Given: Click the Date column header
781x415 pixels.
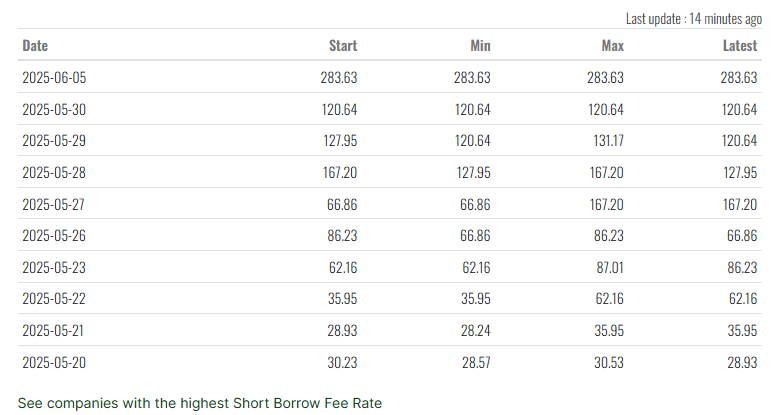Looking at the screenshot, I should click(35, 46).
